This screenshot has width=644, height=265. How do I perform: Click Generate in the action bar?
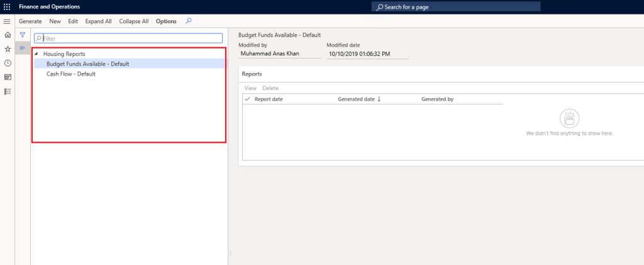[x=30, y=21]
